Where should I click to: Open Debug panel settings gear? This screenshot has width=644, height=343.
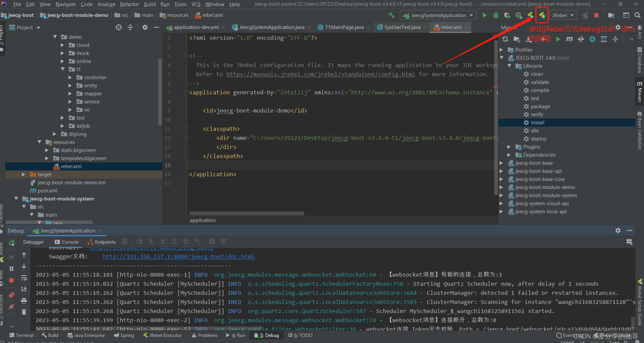[x=618, y=230]
